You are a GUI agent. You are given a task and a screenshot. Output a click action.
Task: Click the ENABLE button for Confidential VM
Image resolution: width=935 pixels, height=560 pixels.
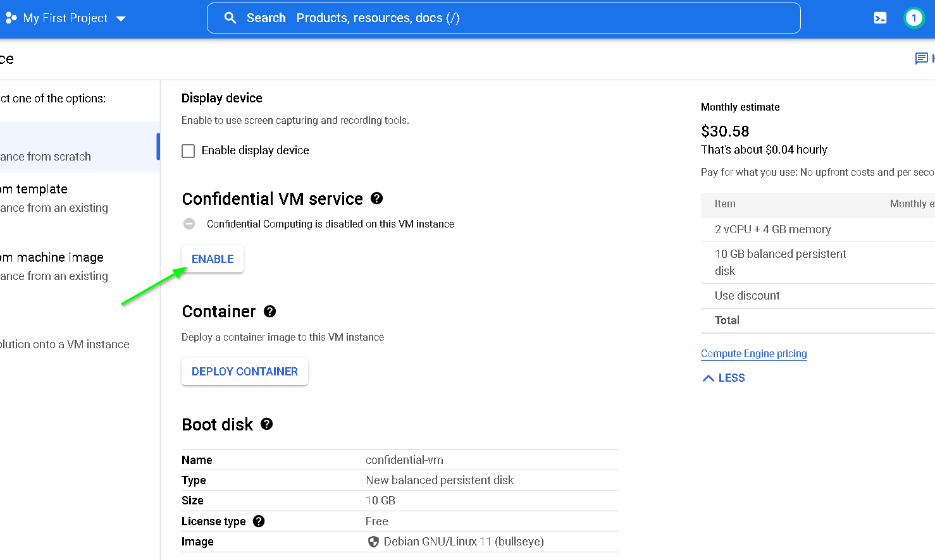(213, 259)
